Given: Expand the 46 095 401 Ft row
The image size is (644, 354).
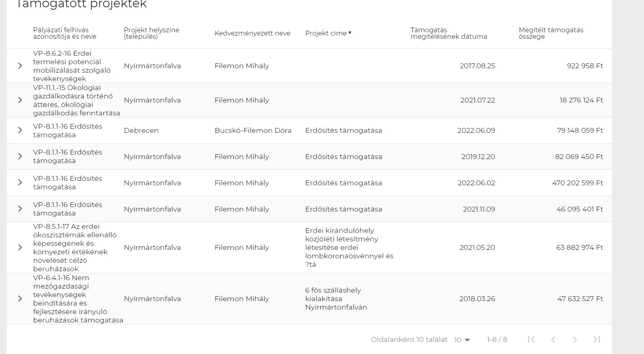Looking at the screenshot, I should pos(20,209).
